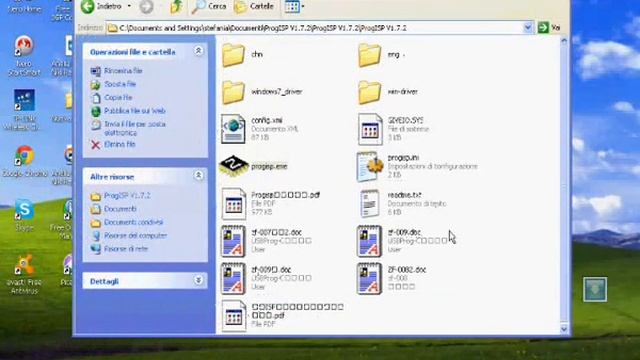This screenshot has width=640, height=360.
Task: Click the desktop gadget icon at right
Action: point(595,289)
